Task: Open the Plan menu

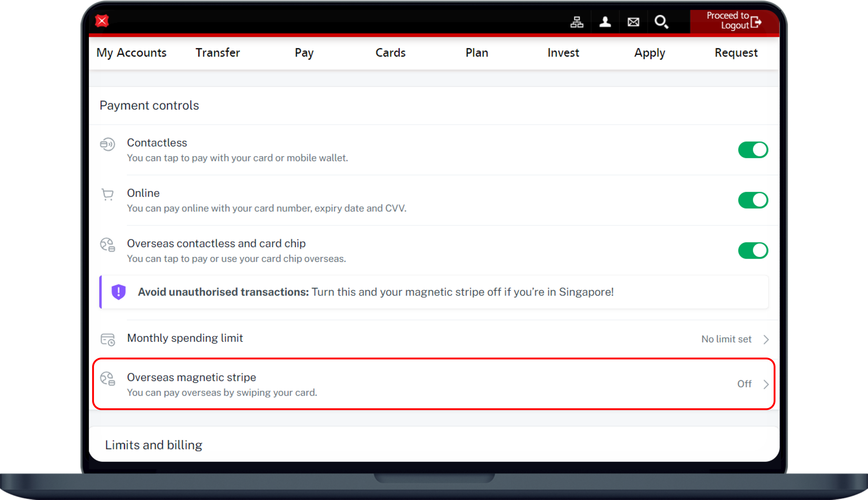Action: coord(477,53)
